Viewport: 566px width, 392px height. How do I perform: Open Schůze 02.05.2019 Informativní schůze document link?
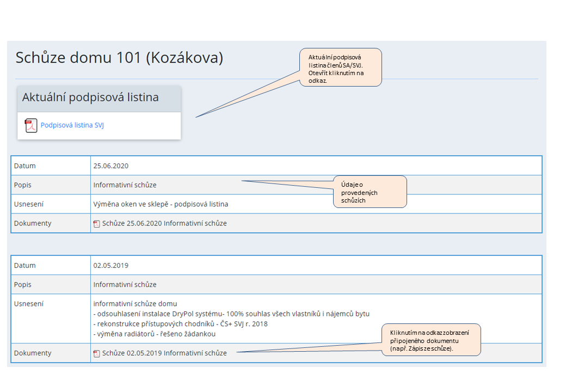pos(164,353)
